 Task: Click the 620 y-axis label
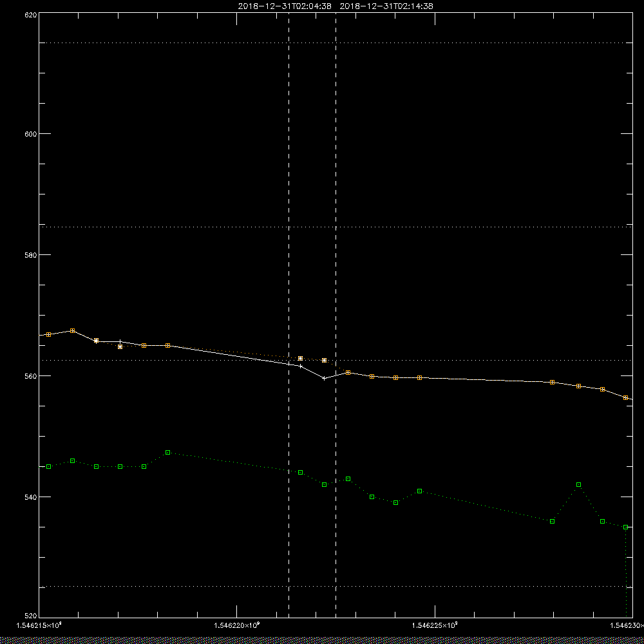tap(31, 15)
